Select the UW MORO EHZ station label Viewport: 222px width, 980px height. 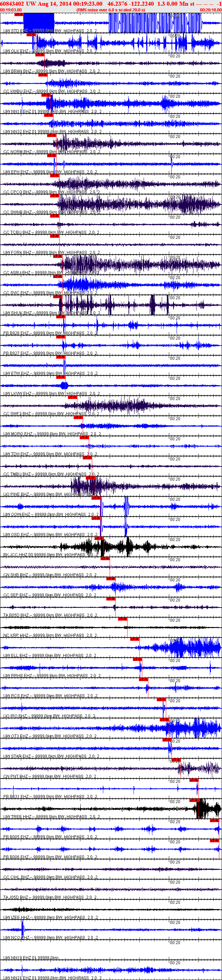tap(52, 434)
